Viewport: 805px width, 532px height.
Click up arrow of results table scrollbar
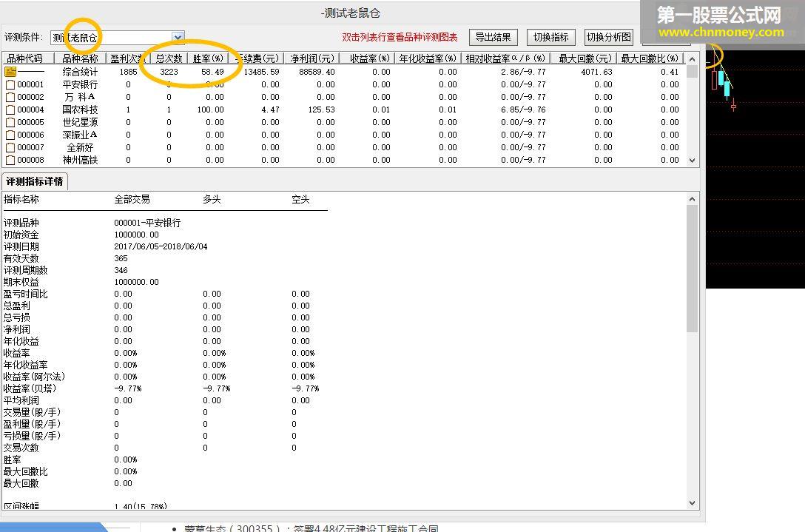[x=692, y=59]
